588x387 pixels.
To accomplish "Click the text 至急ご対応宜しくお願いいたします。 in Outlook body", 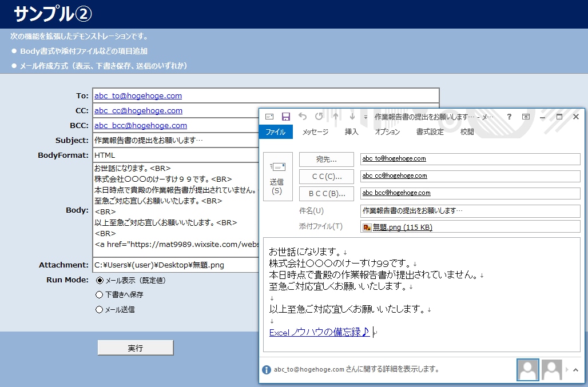I will (x=338, y=286).
